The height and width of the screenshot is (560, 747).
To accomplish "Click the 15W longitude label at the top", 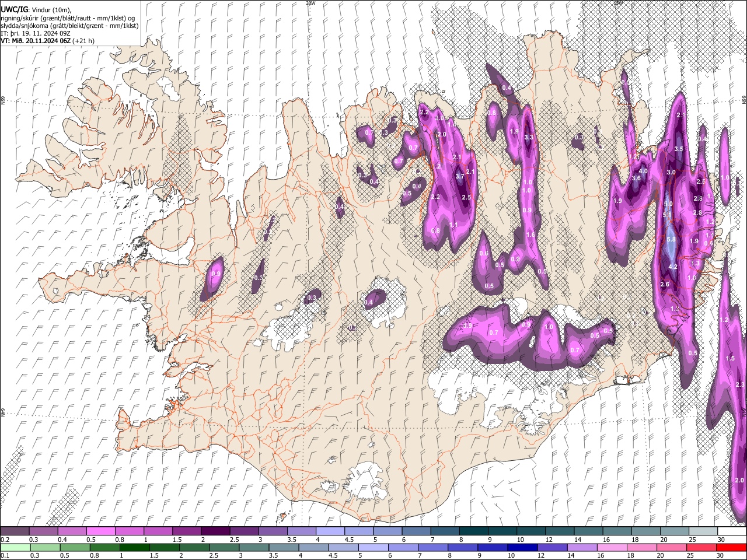I will tap(618, 3).
